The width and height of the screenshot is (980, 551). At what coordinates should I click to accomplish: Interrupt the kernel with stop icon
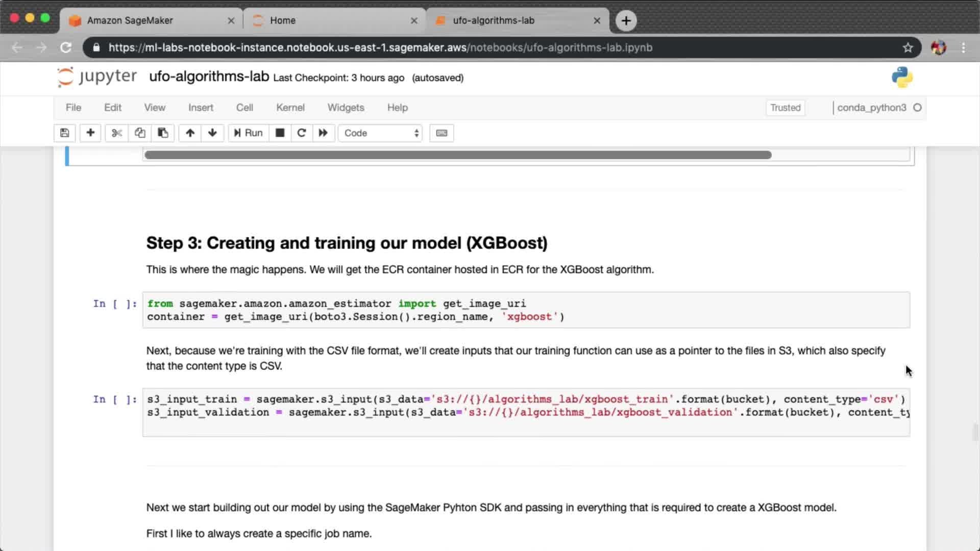coord(280,133)
